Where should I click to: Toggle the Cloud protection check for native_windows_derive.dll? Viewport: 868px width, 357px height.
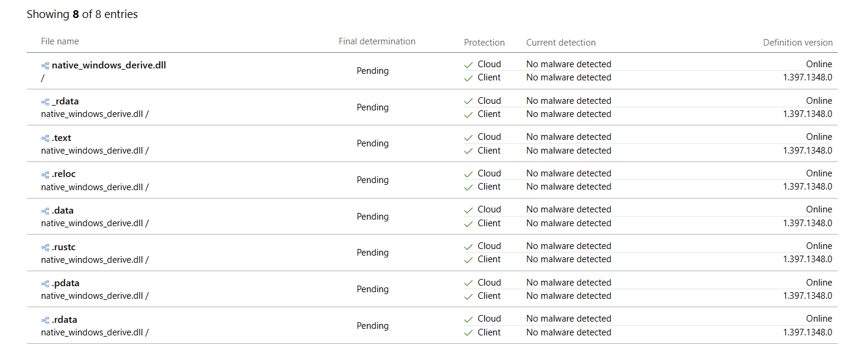[469, 64]
